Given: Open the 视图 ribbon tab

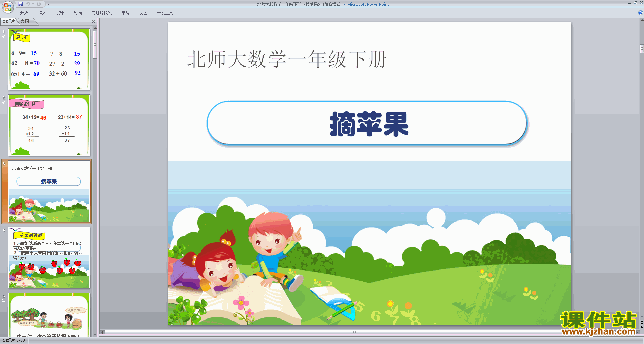Looking at the screenshot, I should pos(143,13).
